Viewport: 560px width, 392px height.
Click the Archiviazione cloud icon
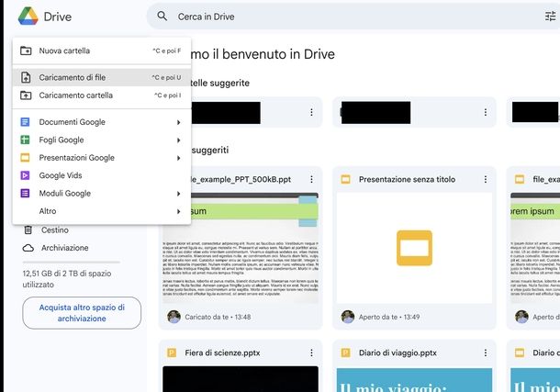coord(28,248)
